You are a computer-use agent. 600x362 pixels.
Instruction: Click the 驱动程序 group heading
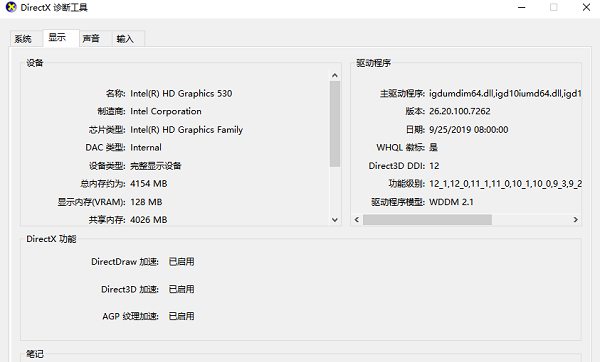[x=373, y=63]
